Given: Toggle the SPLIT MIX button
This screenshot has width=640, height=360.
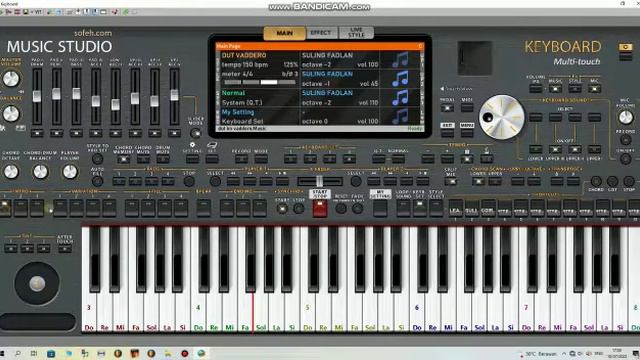Looking at the screenshot, I should [x=451, y=181].
